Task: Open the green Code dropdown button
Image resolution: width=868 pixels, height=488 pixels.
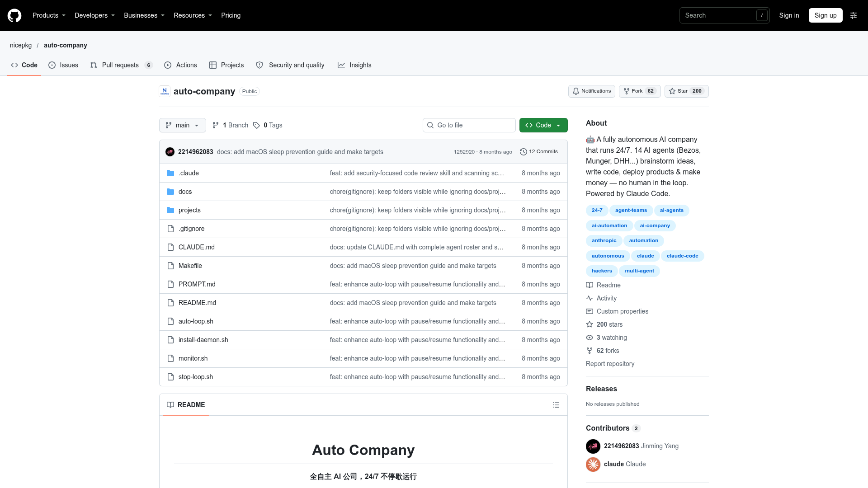Action: [x=543, y=125]
